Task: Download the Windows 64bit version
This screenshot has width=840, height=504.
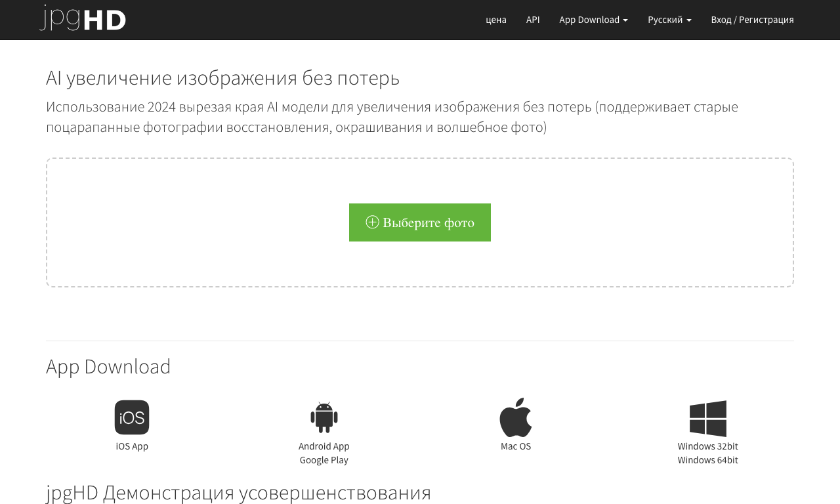Action: [708, 460]
